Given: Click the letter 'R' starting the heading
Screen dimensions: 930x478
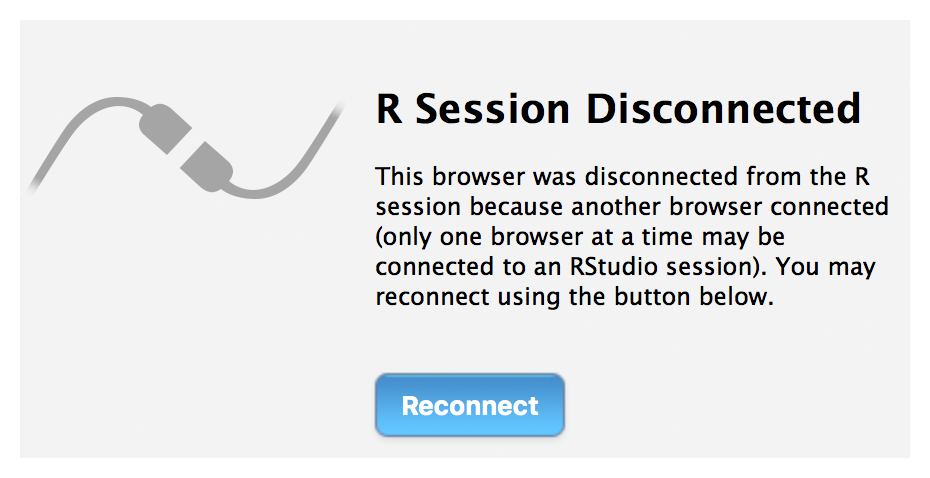Looking at the screenshot, I should (389, 110).
